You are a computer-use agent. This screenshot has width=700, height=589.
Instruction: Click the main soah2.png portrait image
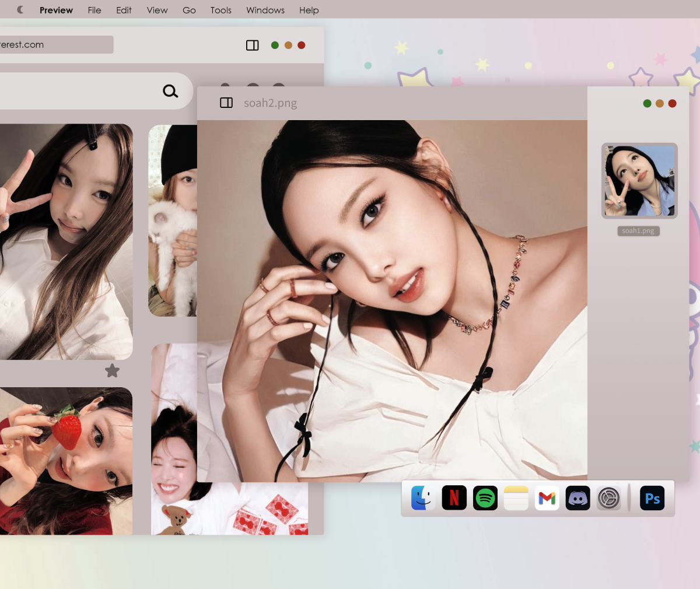[392, 301]
